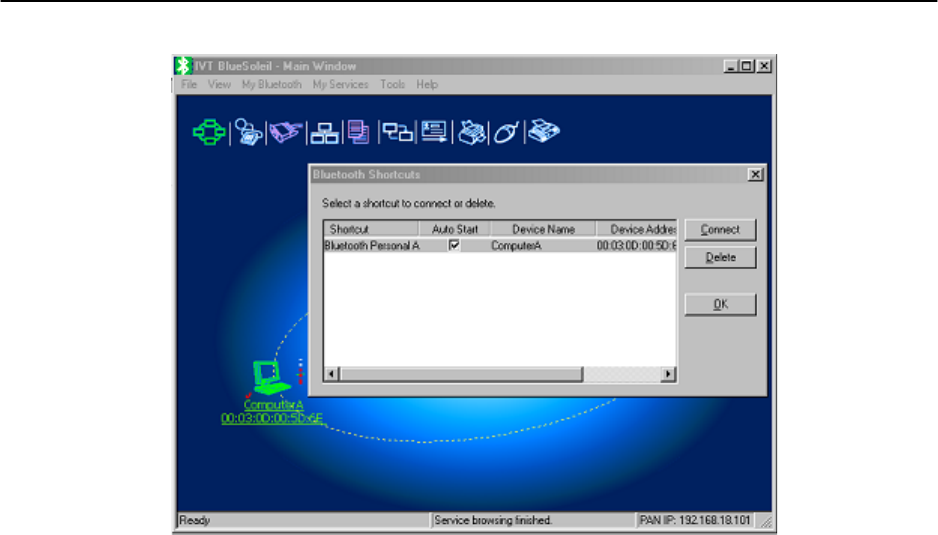Close the Bluetooth Shortcuts dialog
The height and width of the screenshot is (535, 938).
tap(755, 174)
